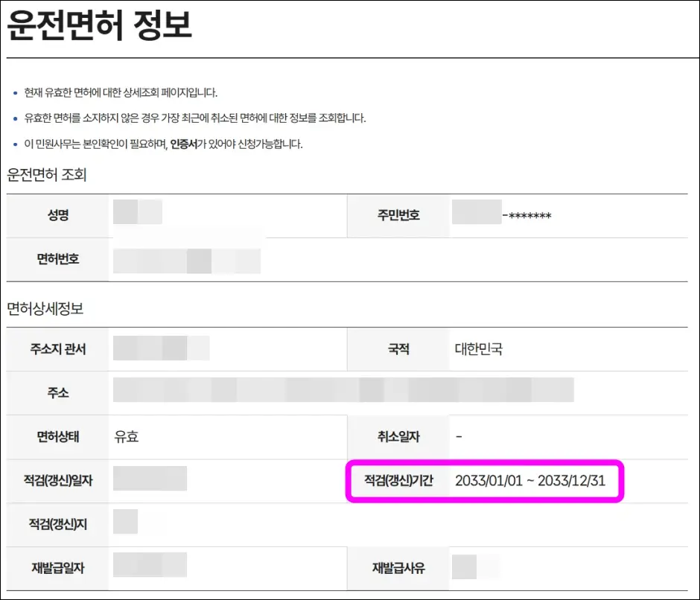Select the 2033/01/01 ~ 2033/12/31 renewal period

click(x=530, y=481)
